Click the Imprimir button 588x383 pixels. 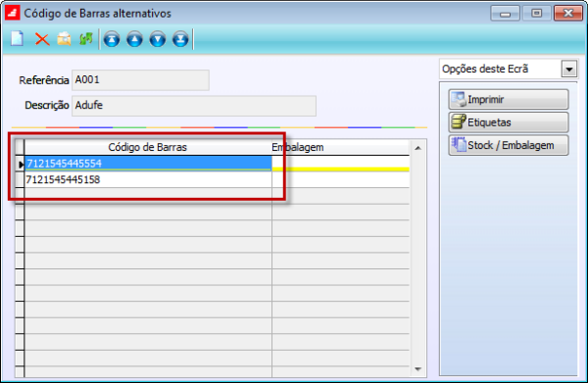pos(509,99)
